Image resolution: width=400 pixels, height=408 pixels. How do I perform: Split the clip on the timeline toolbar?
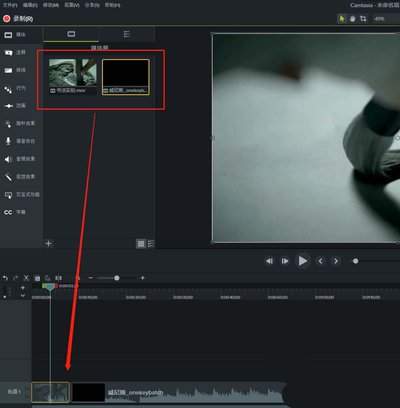(x=58, y=278)
